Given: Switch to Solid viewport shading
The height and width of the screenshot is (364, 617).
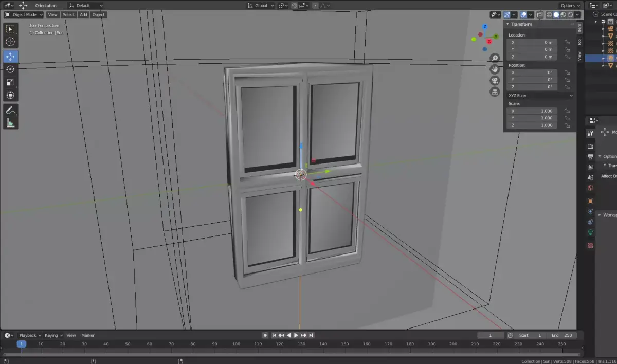Looking at the screenshot, I should point(556,15).
